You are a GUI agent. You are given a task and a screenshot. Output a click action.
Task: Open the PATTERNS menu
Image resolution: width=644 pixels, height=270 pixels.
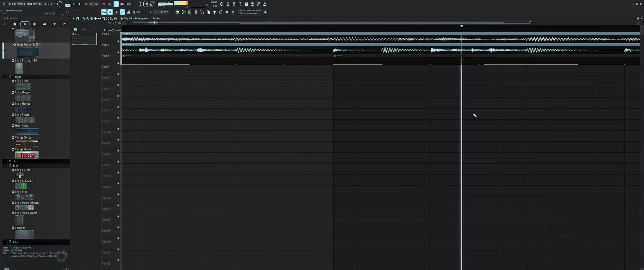click(21, 4)
